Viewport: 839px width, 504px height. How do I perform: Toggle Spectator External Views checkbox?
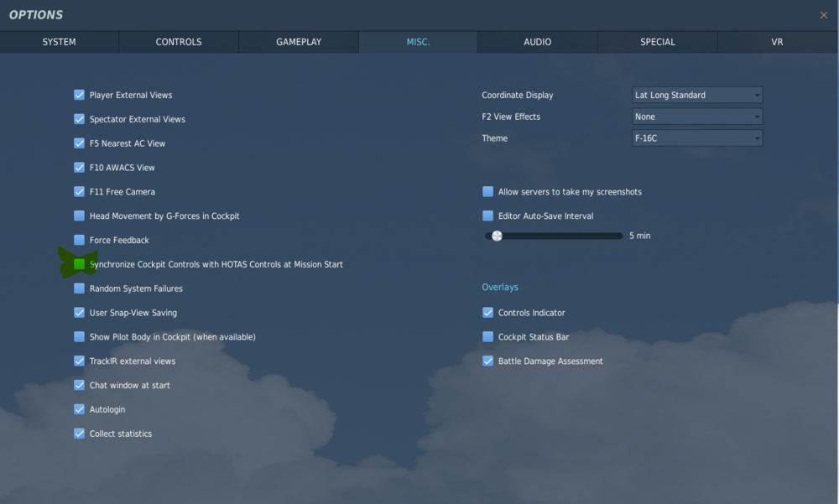click(79, 119)
